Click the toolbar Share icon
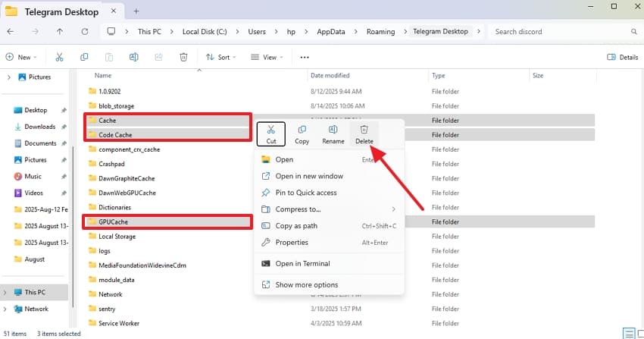 coord(158,57)
